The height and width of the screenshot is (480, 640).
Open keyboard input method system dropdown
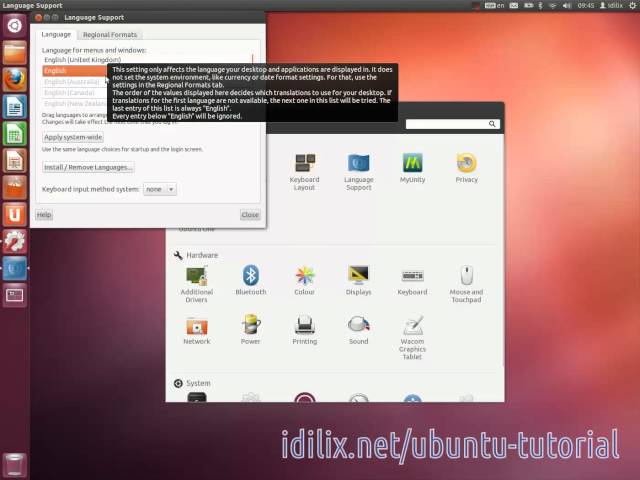tap(160, 189)
